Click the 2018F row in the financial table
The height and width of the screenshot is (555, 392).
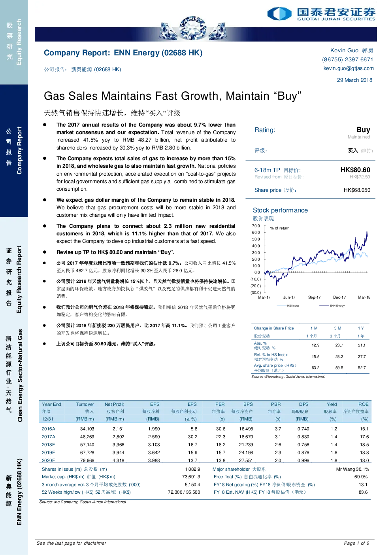pyautogui.click(x=205, y=445)
